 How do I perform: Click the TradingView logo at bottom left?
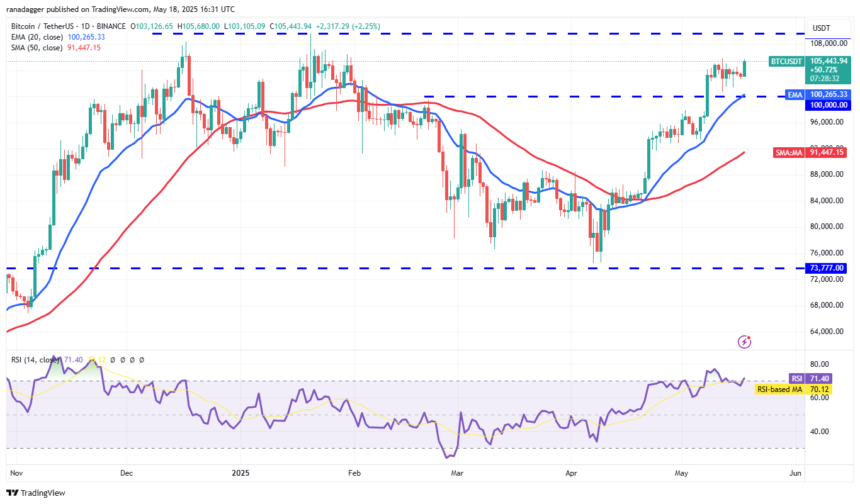[x=36, y=493]
